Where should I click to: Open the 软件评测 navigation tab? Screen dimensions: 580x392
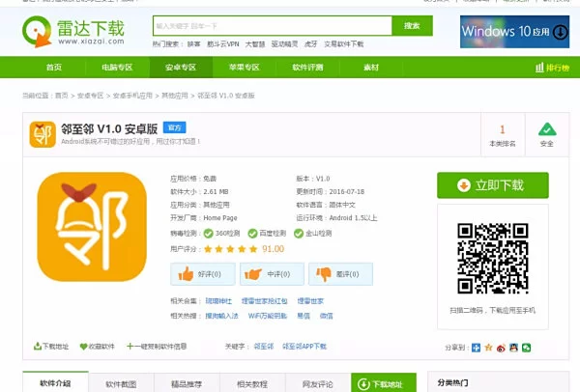[x=307, y=68]
